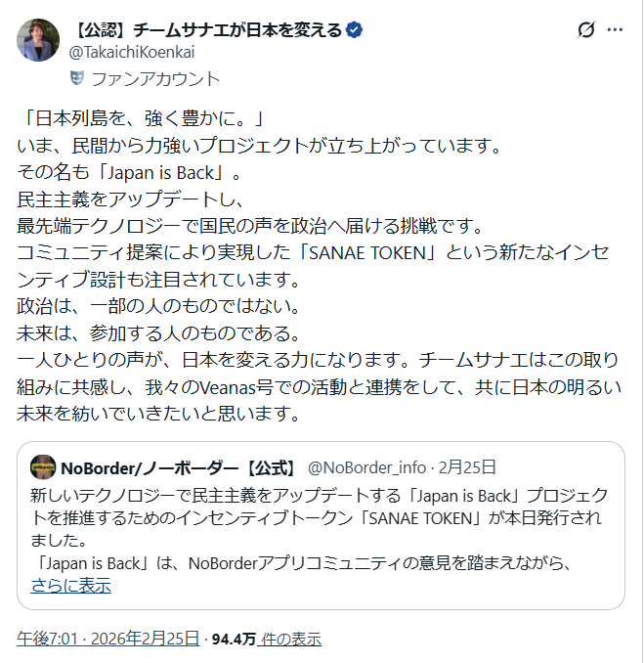644x663 pixels.
Task: Click the main post's closing line 未来を紡いでいきたいと思います
Action: tap(156, 412)
